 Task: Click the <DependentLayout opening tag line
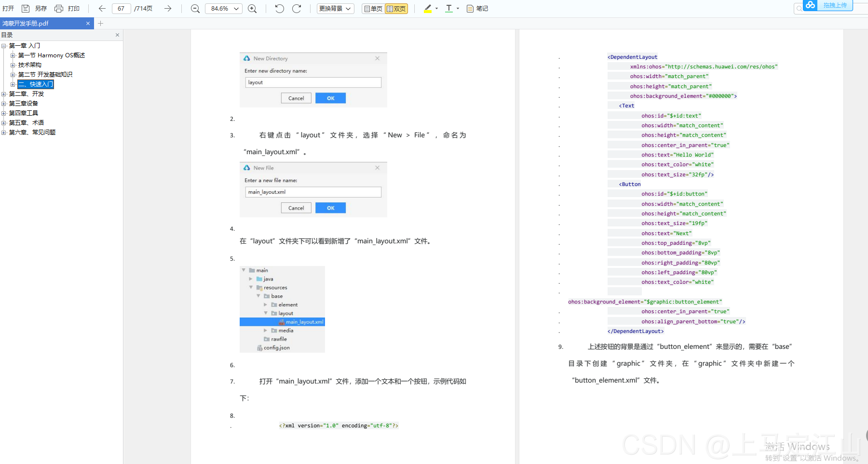point(633,57)
